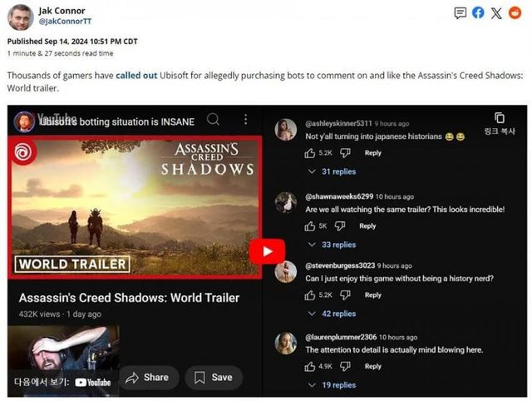
Task: Open comments via the speech bubble icon
Action: tap(460, 12)
